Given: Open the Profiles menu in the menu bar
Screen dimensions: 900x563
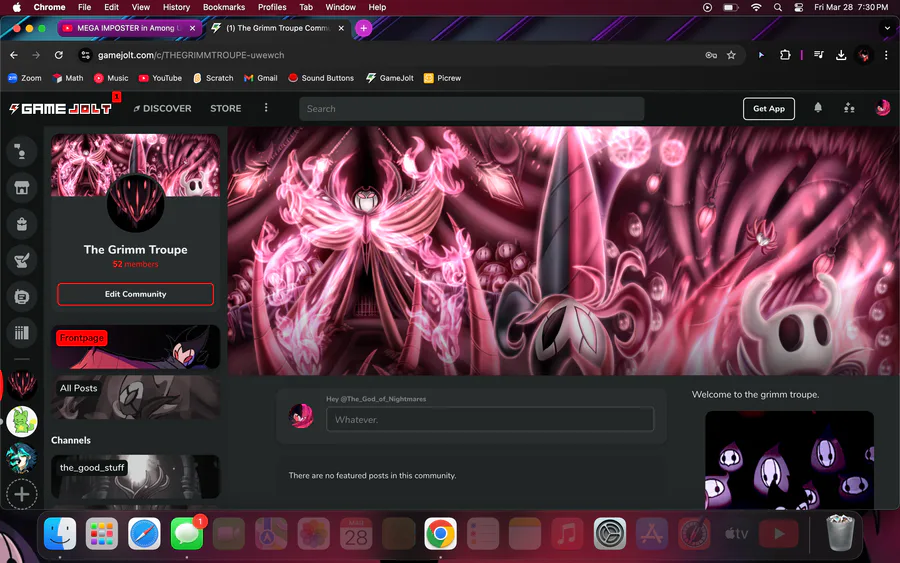Looking at the screenshot, I should click(x=272, y=7).
